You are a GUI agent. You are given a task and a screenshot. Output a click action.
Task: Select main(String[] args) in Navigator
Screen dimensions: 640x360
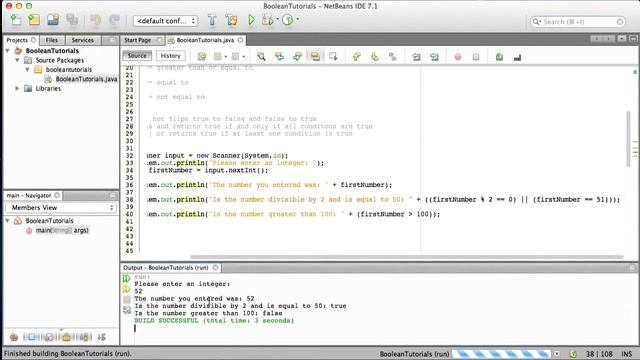point(62,230)
